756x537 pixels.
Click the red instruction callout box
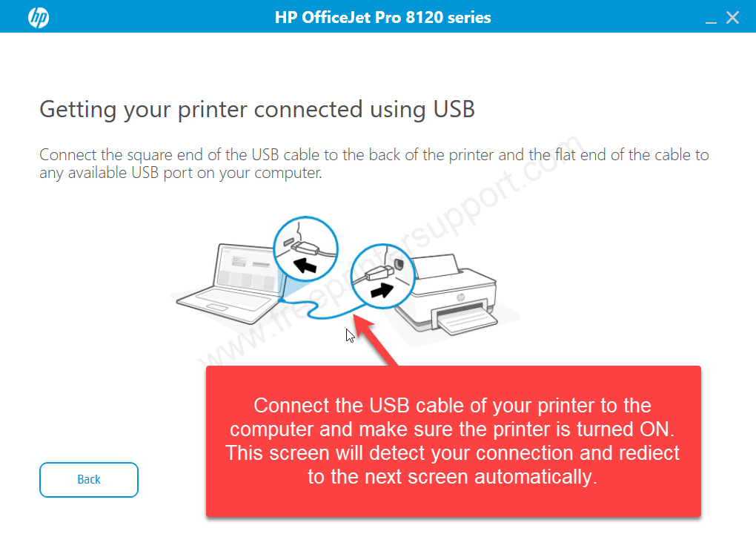point(453,441)
